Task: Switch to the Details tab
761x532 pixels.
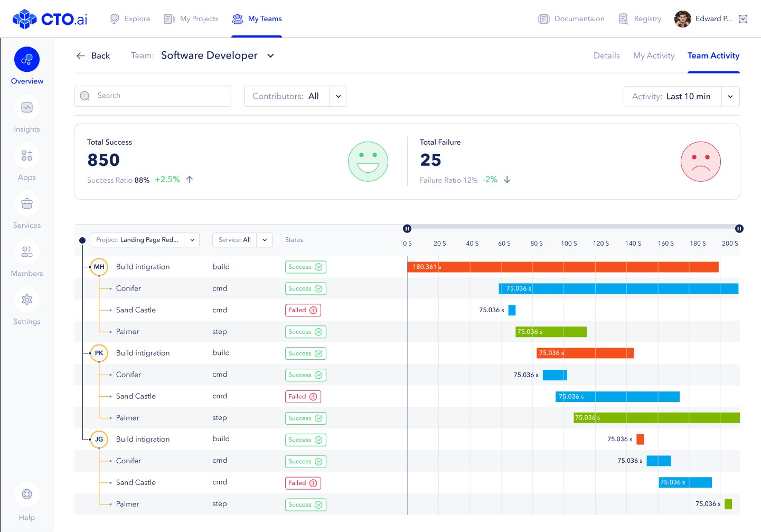Action: click(607, 55)
